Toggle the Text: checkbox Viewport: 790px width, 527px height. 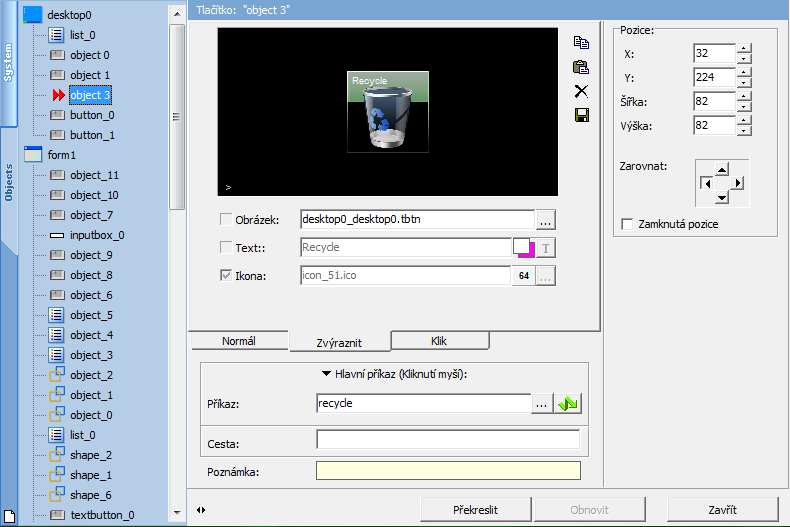226,247
